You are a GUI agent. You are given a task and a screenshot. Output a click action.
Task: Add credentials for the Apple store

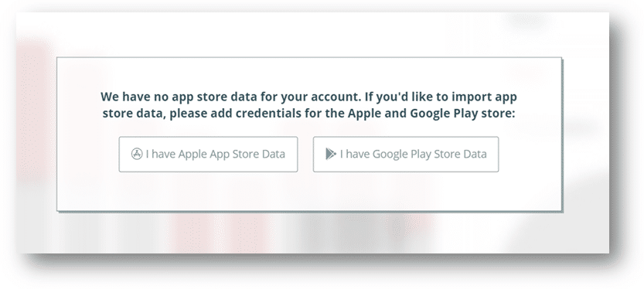pyautogui.click(x=208, y=154)
